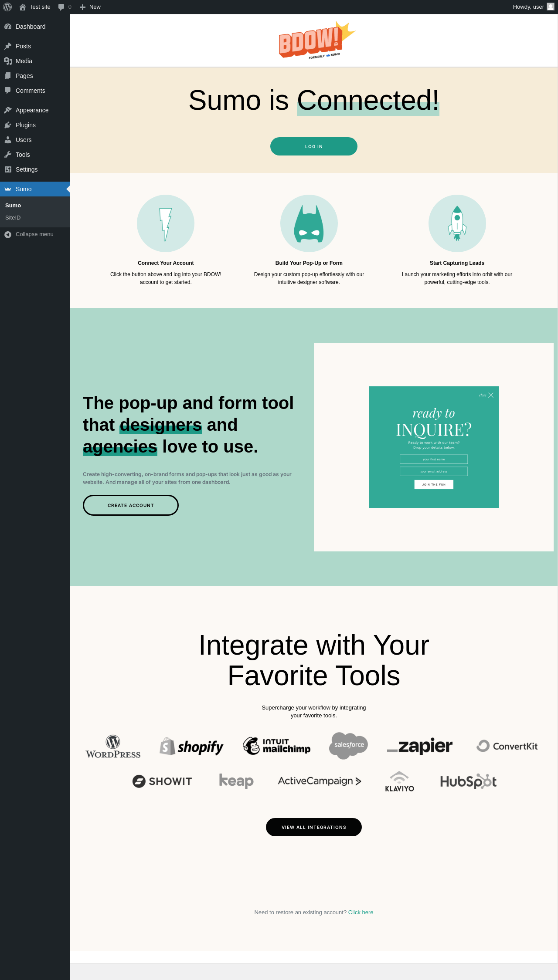
Task: Click the ActiveCampaign logo
Action: [x=320, y=781]
